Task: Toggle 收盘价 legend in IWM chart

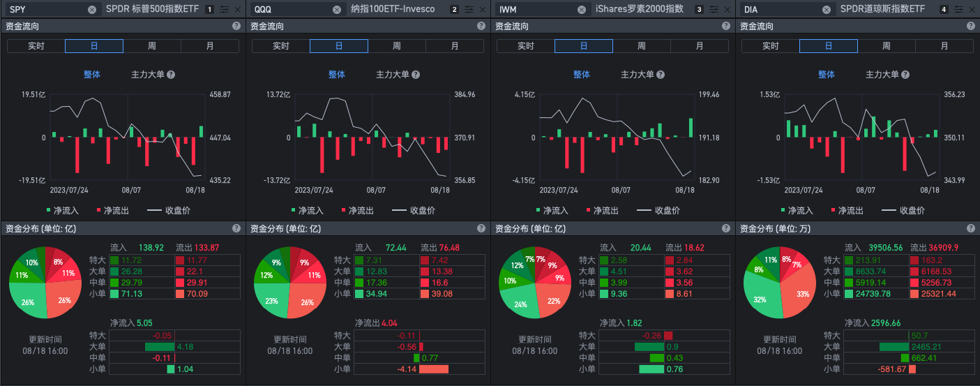Action: coord(658,210)
